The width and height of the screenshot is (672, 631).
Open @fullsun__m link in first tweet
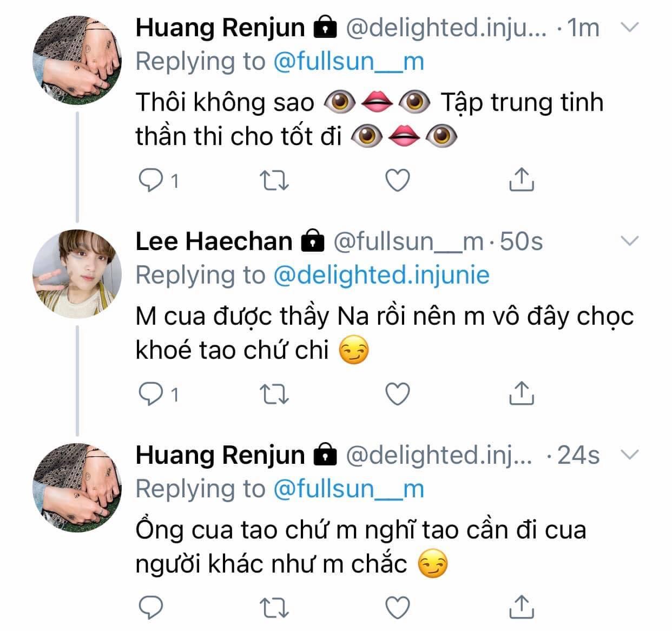pyautogui.click(x=348, y=61)
